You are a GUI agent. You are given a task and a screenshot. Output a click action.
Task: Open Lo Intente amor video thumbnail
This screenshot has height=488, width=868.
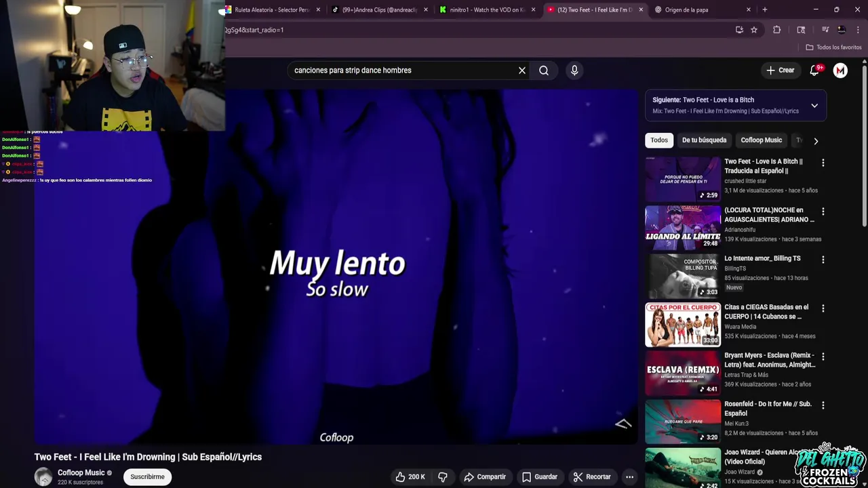[682, 276]
